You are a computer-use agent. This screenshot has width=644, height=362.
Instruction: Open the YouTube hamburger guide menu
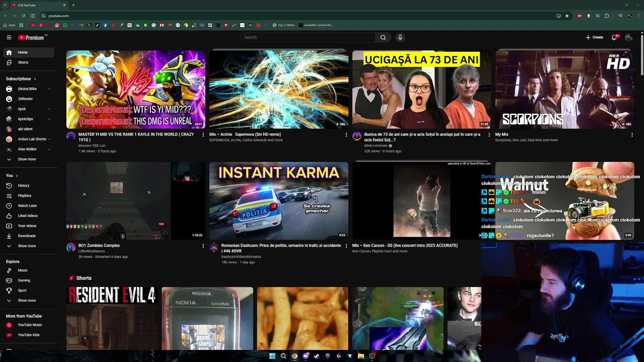coord(9,37)
